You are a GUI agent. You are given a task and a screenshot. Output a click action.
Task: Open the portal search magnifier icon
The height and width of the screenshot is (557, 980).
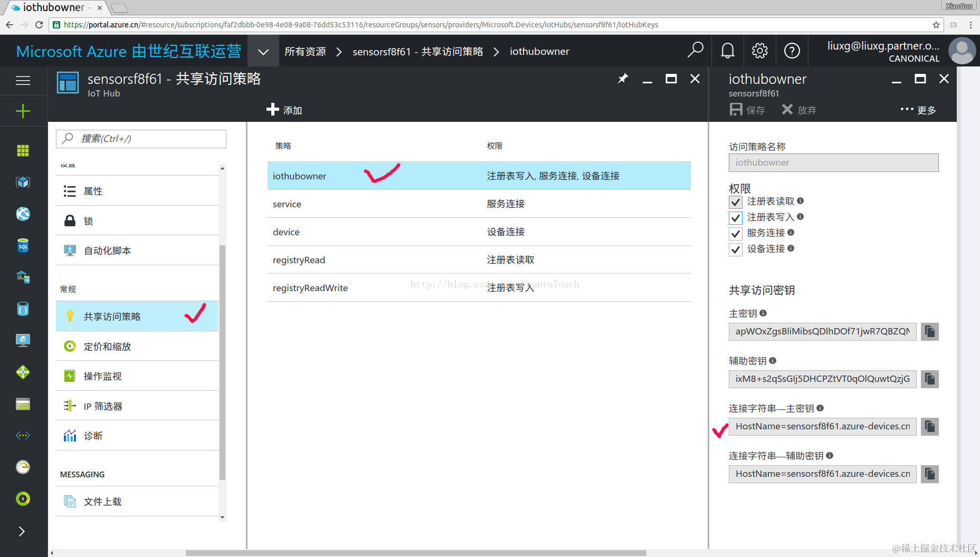click(695, 51)
